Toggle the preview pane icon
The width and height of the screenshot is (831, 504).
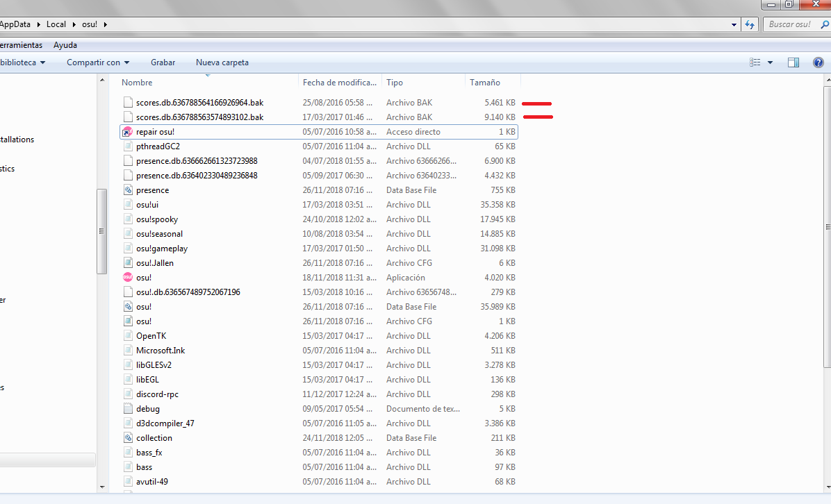tap(793, 62)
